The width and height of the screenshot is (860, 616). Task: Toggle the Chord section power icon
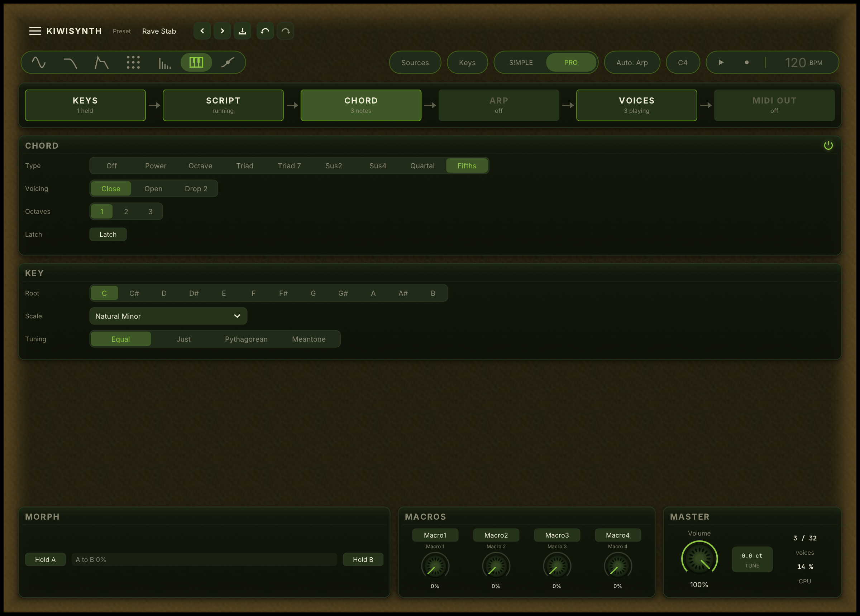(x=828, y=145)
